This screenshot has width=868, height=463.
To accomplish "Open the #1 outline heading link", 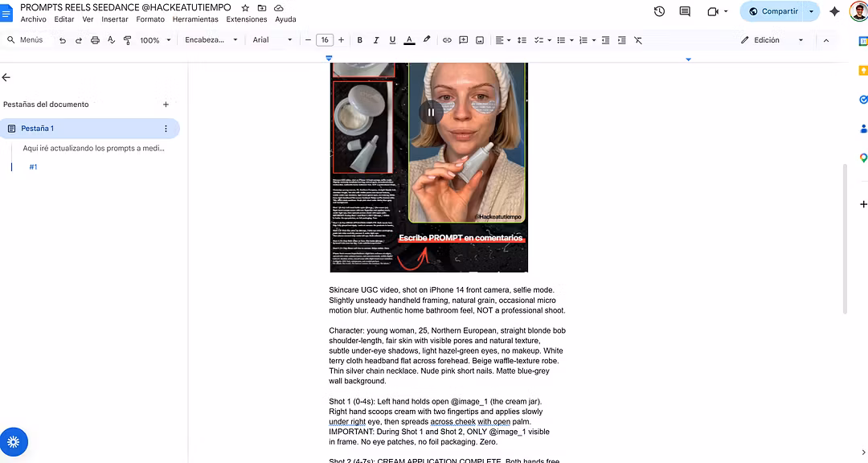I will (33, 167).
